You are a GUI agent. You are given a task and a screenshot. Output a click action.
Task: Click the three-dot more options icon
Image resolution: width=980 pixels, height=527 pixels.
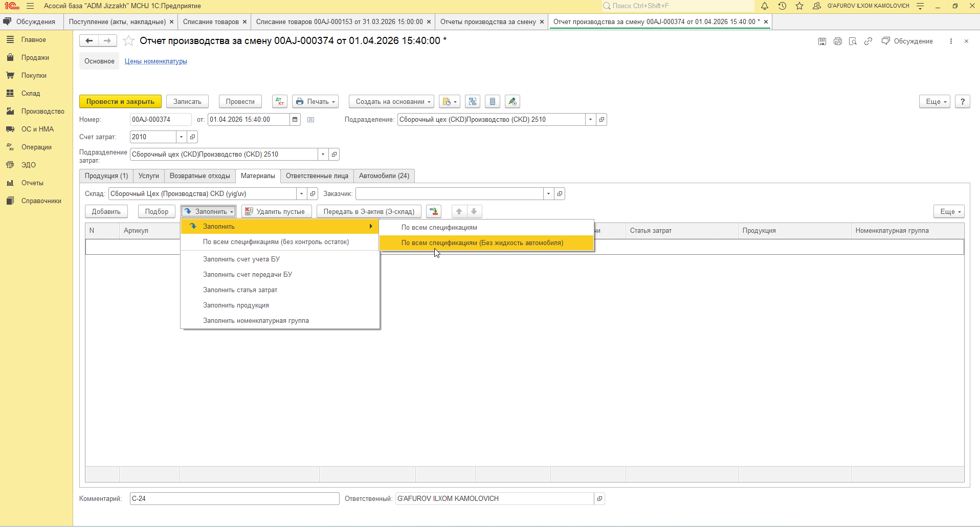[x=951, y=41]
